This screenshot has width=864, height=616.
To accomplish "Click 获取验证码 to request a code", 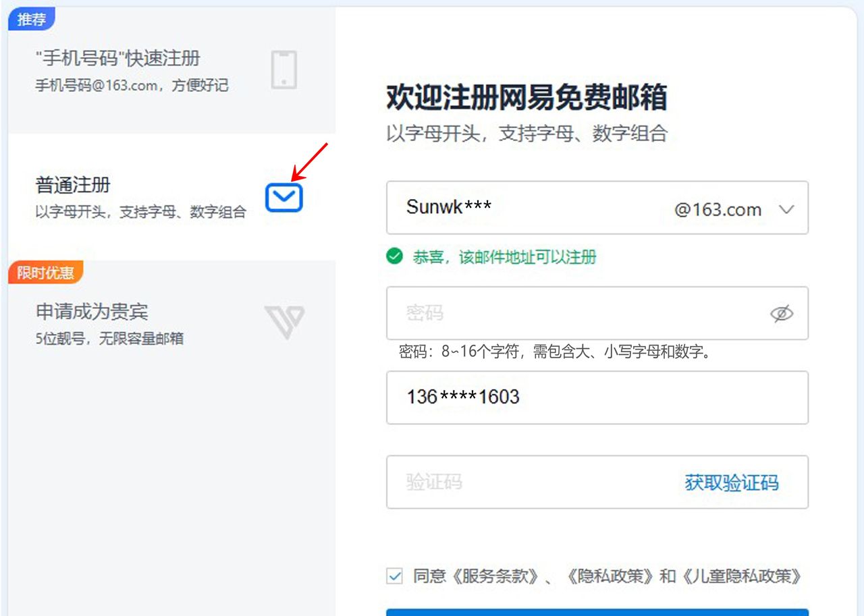I will (732, 482).
